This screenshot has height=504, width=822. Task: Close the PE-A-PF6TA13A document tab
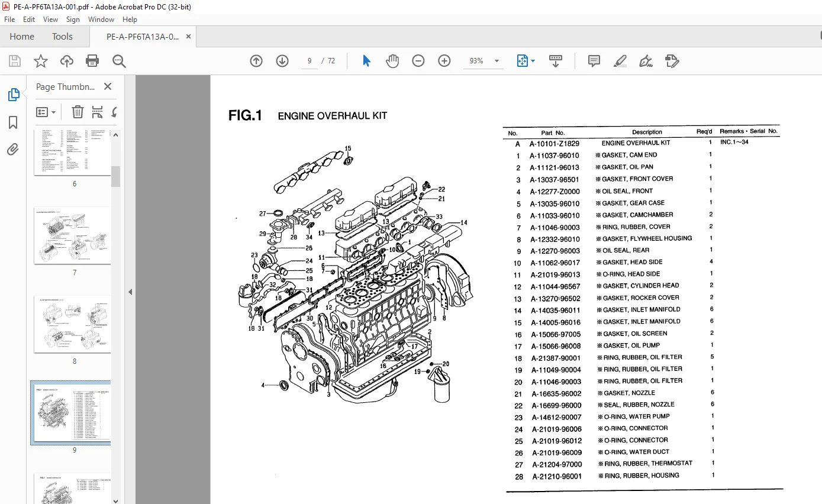188,36
